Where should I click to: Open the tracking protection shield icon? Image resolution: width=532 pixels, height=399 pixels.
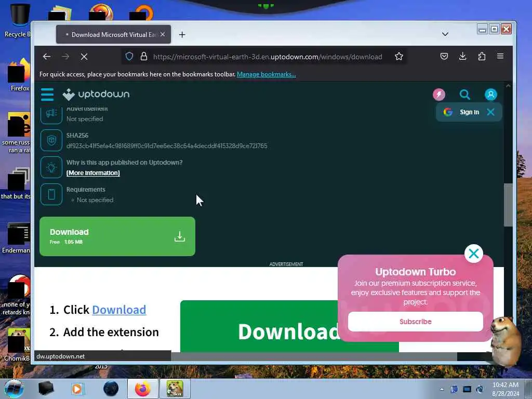click(x=129, y=56)
